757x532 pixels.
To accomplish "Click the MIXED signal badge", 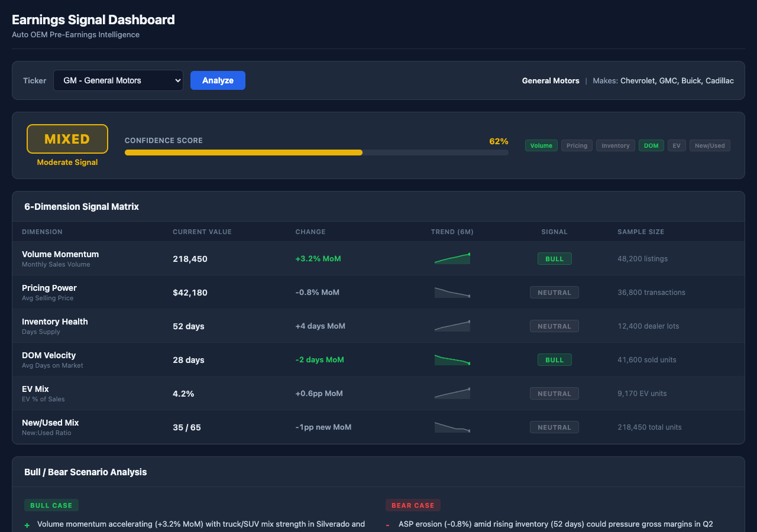I will point(67,138).
